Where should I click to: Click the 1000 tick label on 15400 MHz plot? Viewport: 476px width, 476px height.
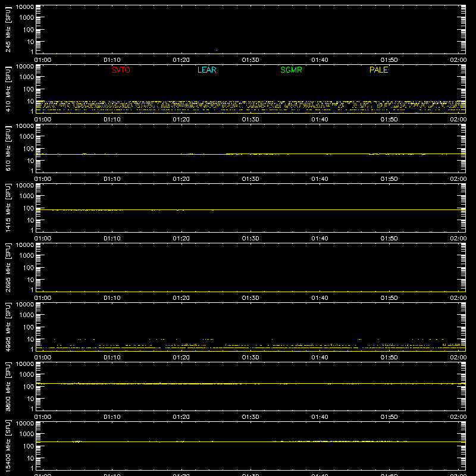click(x=27, y=434)
